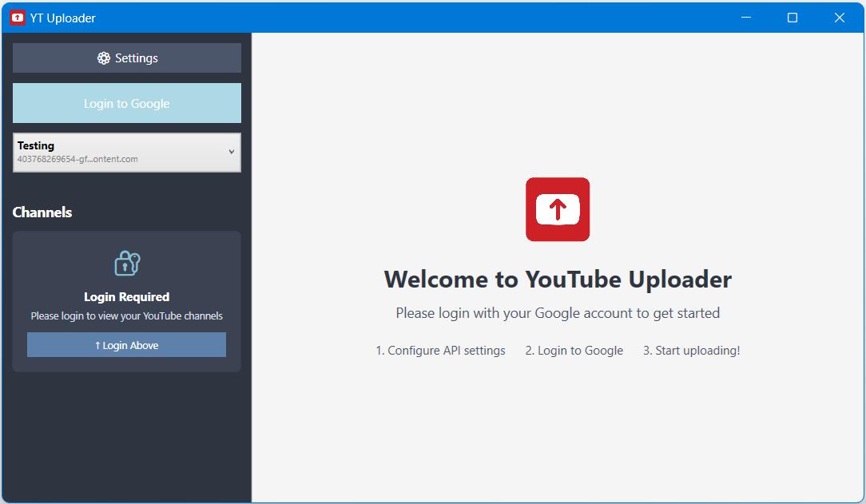
Task: Click '2. Login to Google' step
Action: 574,351
